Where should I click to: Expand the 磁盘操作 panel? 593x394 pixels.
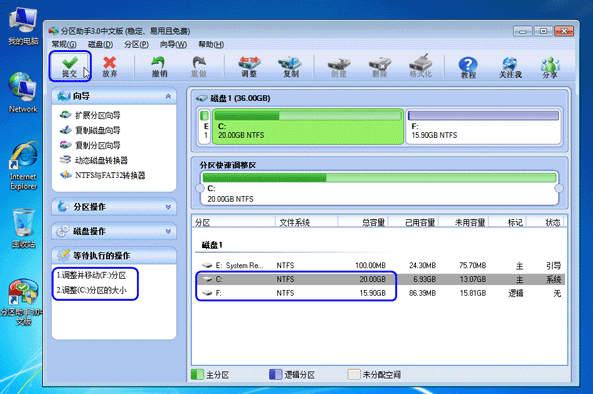(x=168, y=231)
